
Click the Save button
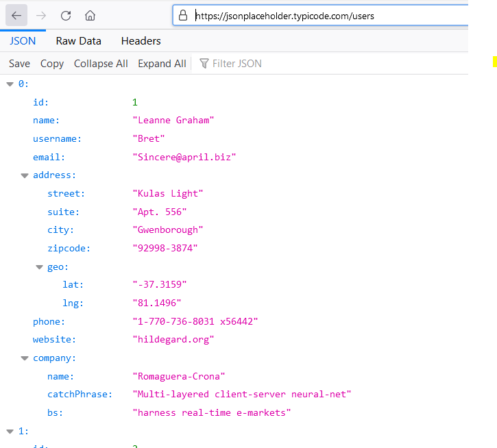coord(19,64)
